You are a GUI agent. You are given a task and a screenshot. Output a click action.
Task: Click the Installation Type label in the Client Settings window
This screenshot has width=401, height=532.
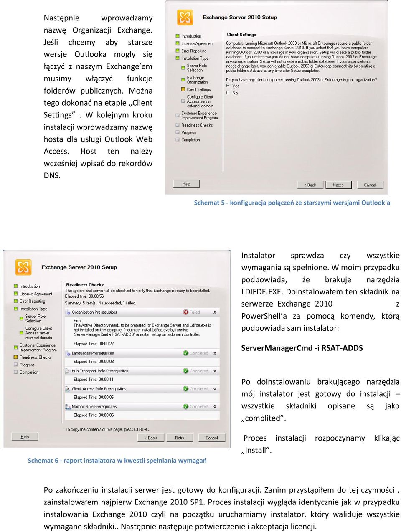click(x=195, y=58)
